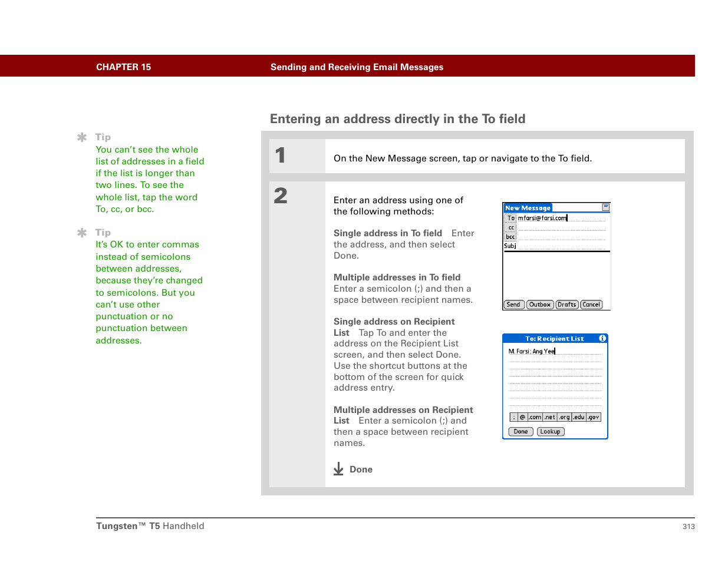Screen dimensions: 728x562
Task: Click the message body area of New Message
Action: click(x=556, y=276)
